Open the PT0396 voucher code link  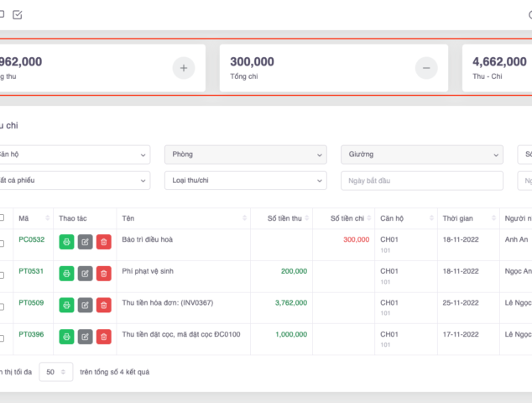pos(31,334)
